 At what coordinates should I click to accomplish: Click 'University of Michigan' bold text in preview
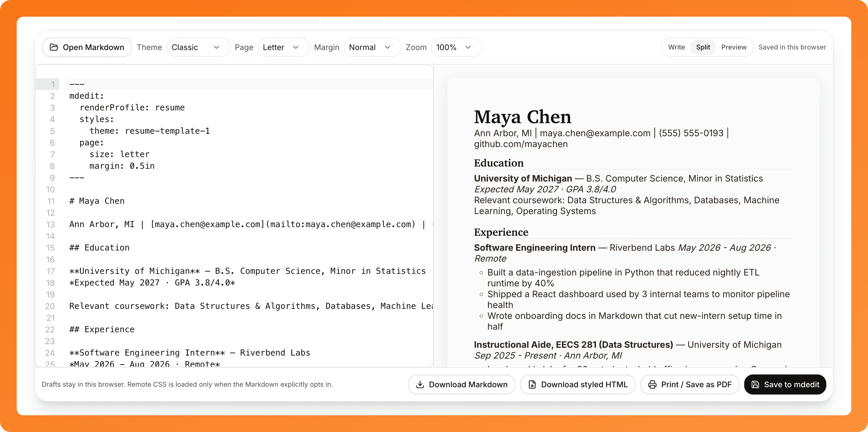pyautogui.click(x=523, y=178)
